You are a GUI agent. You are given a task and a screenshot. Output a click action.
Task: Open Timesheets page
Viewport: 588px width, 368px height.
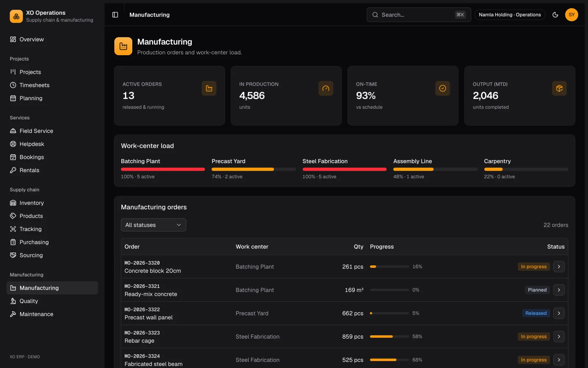pyautogui.click(x=52, y=85)
